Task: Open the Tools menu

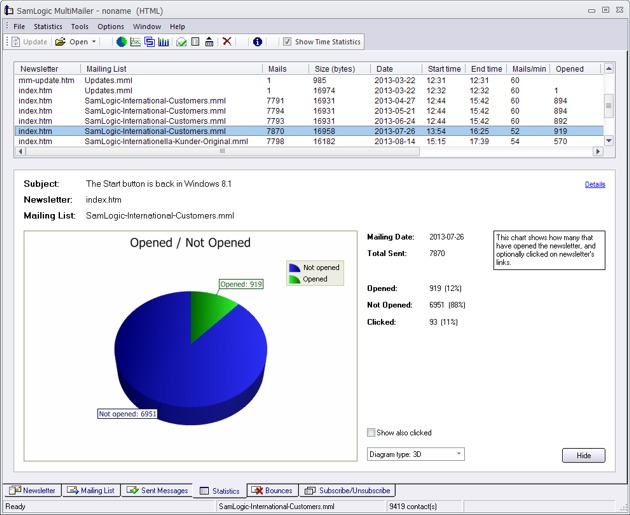Action: coord(80,27)
